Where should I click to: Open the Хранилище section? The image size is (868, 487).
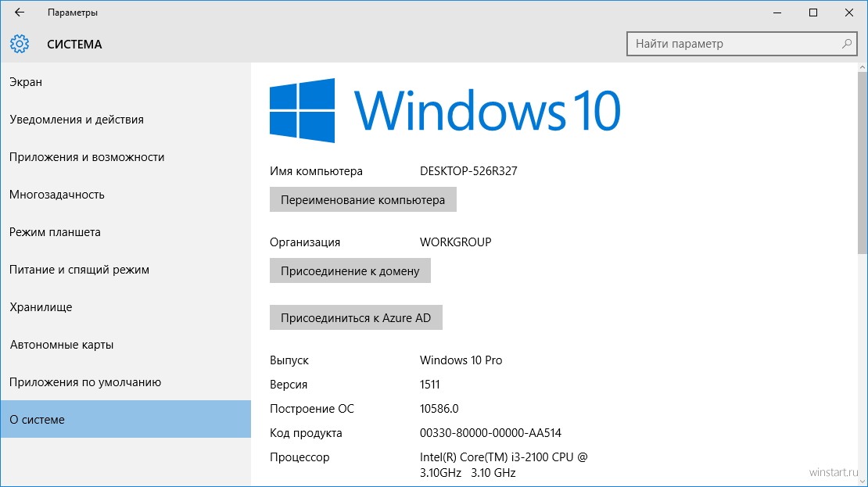click(x=126, y=307)
